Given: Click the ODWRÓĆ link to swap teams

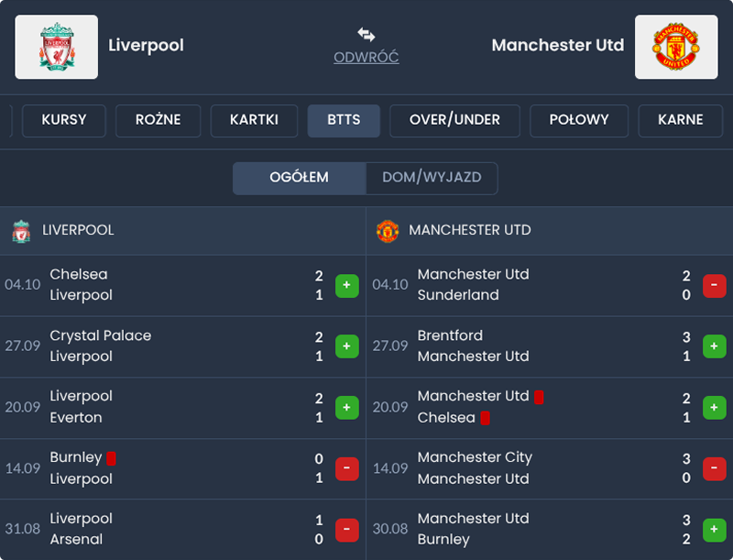Looking at the screenshot, I should [366, 58].
